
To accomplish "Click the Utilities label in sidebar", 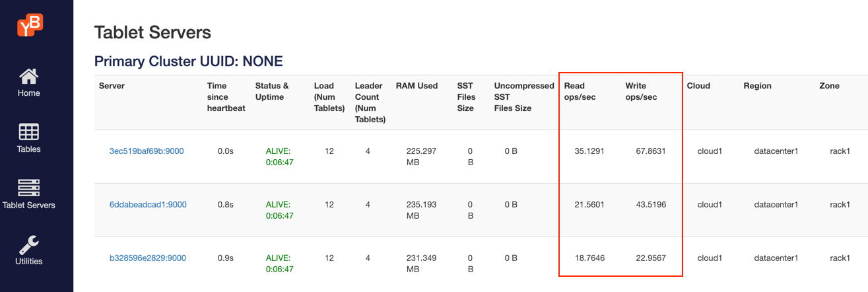I will [29, 262].
